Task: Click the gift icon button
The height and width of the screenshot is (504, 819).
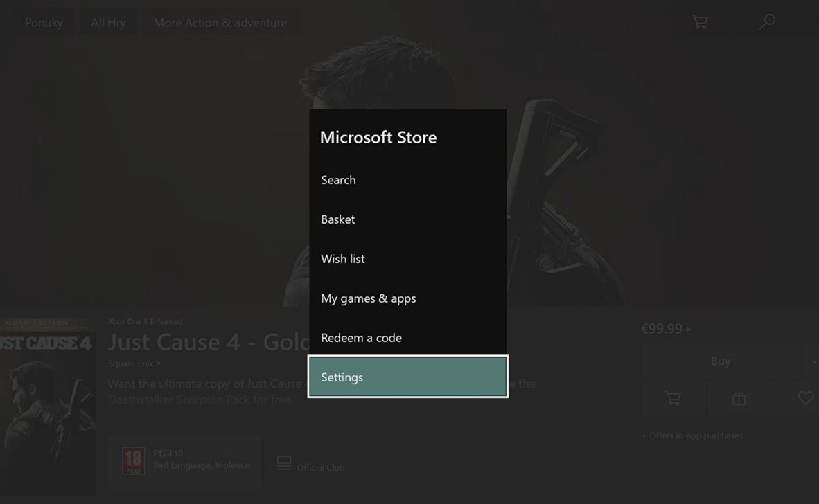Action: 739,399
